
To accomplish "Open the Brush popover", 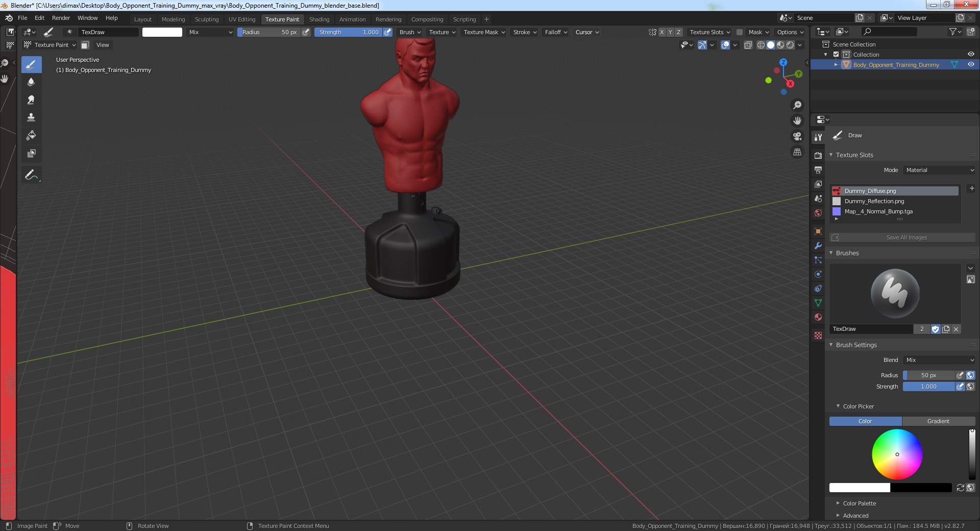I will [x=410, y=32].
